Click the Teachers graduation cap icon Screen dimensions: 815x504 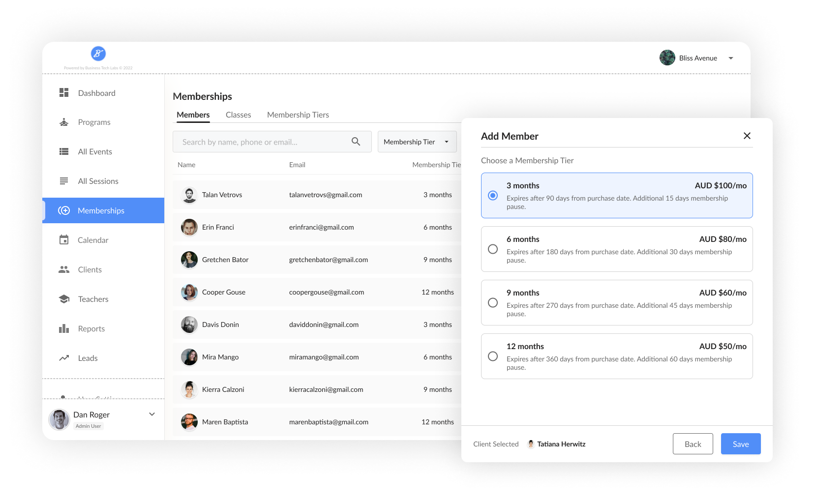(64, 299)
